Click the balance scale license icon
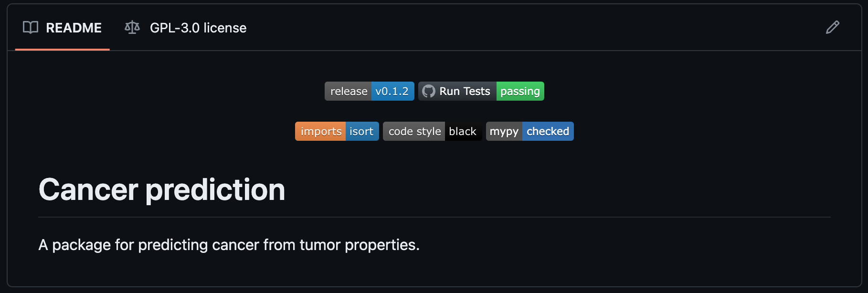This screenshot has width=868, height=293. point(132,28)
